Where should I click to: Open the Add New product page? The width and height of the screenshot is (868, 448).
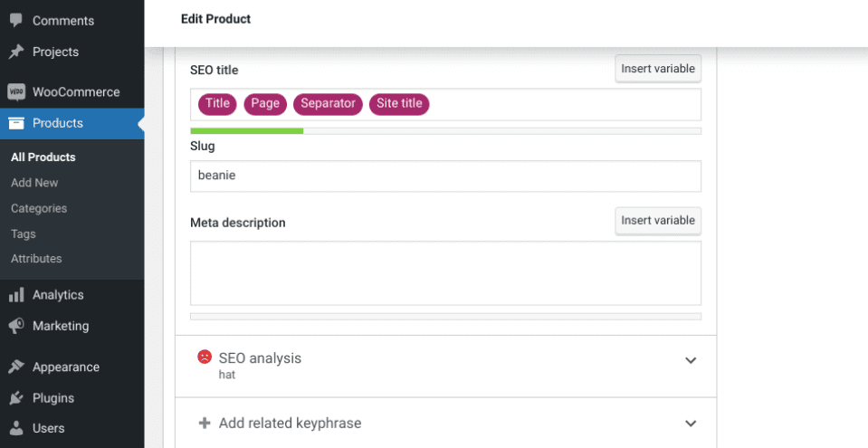[x=34, y=182]
